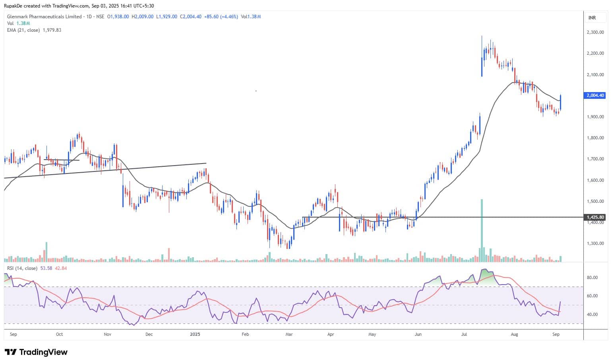Click the opening value O1,938.00 in legend
This screenshot has height=364, width=612.
click(118, 17)
